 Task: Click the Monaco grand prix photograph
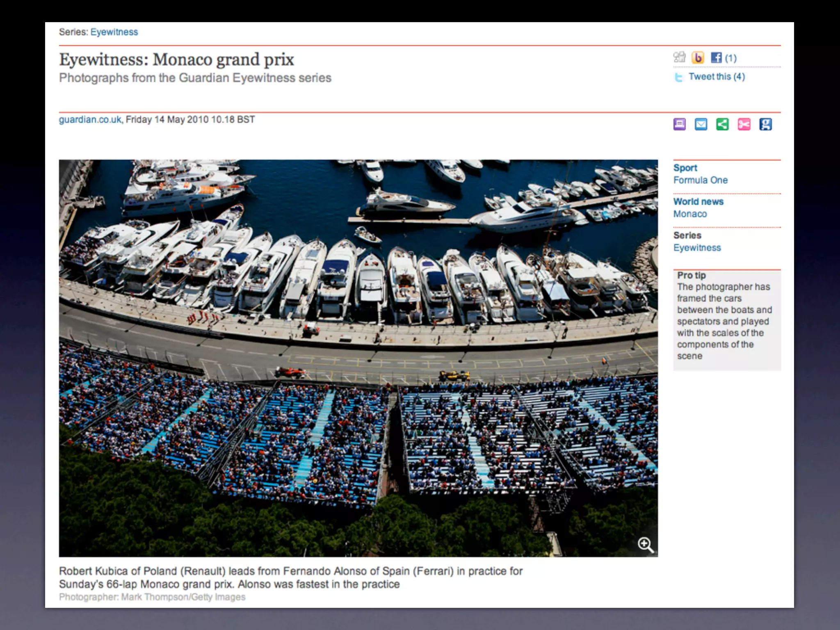click(358, 358)
